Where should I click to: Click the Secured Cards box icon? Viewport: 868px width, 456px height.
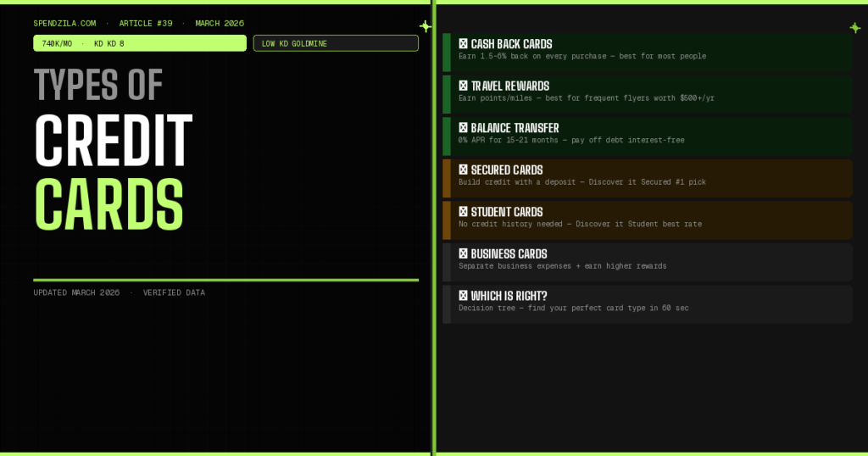tap(463, 170)
